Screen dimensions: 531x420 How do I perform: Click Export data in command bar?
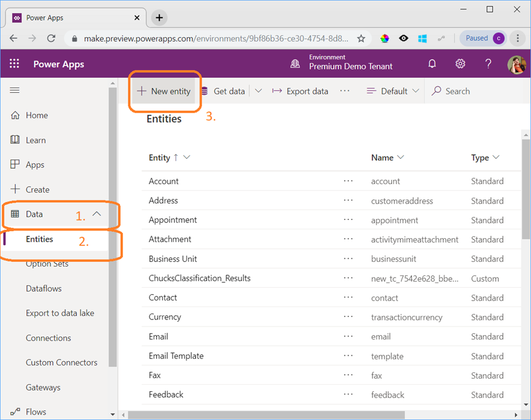coord(300,91)
